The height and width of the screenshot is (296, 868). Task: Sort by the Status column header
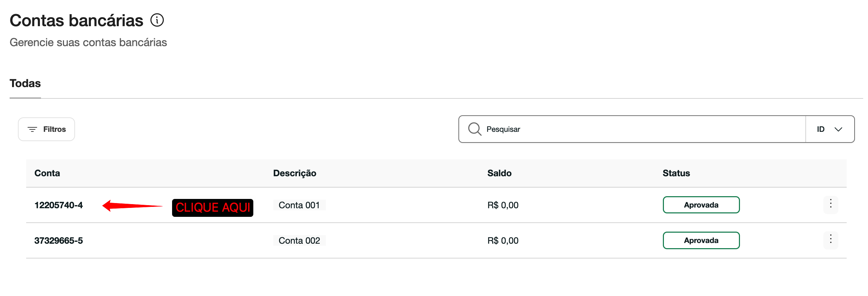(x=676, y=173)
